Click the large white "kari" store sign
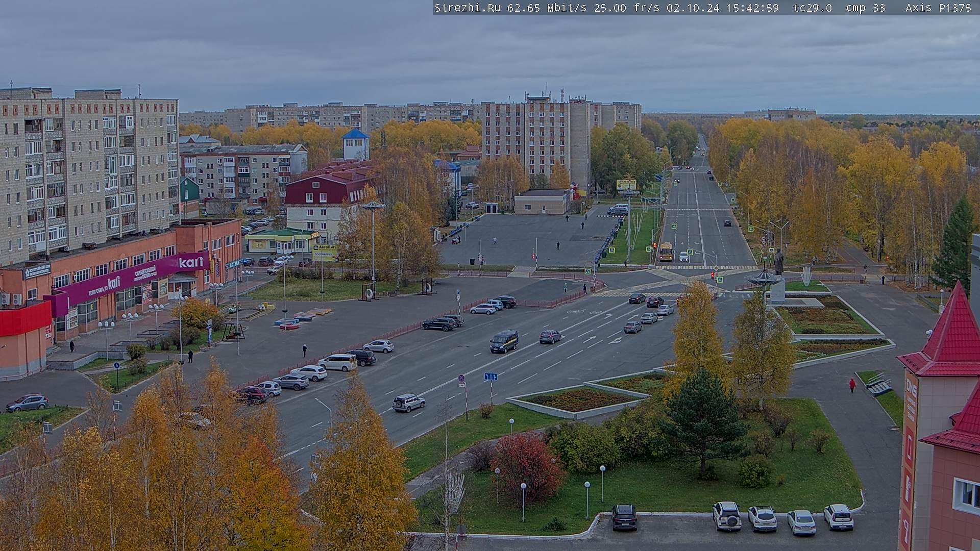 point(191,262)
